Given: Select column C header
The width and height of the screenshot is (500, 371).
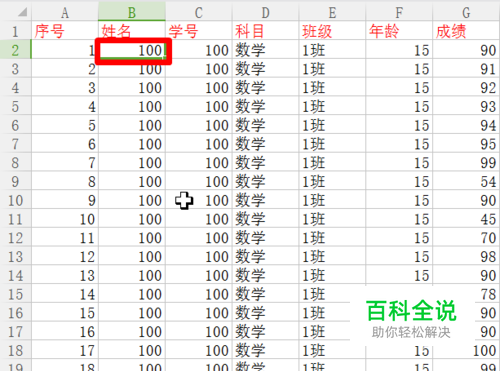Looking at the screenshot, I should tap(199, 13).
